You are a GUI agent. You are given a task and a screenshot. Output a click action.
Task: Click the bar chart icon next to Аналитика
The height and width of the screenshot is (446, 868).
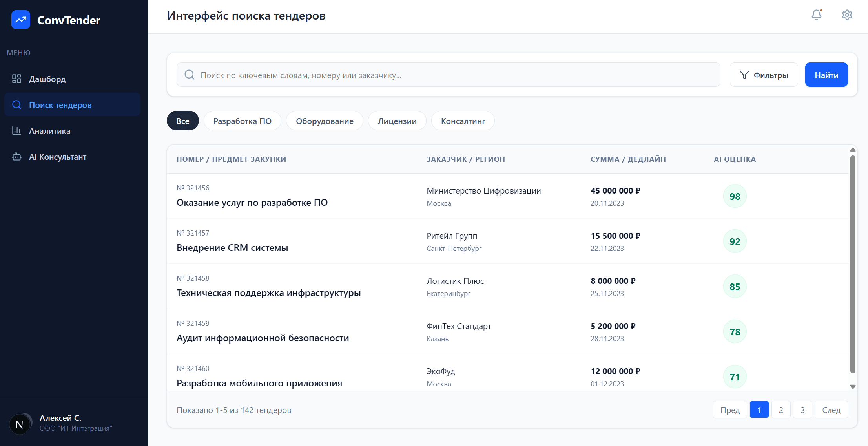click(16, 131)
